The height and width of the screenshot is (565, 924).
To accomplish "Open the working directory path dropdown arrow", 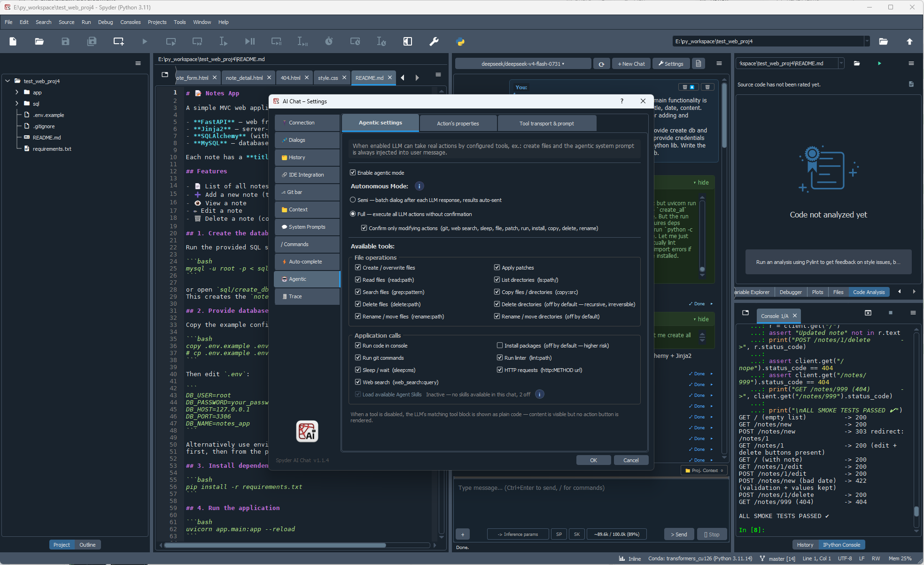I will (x=867, y=41).
